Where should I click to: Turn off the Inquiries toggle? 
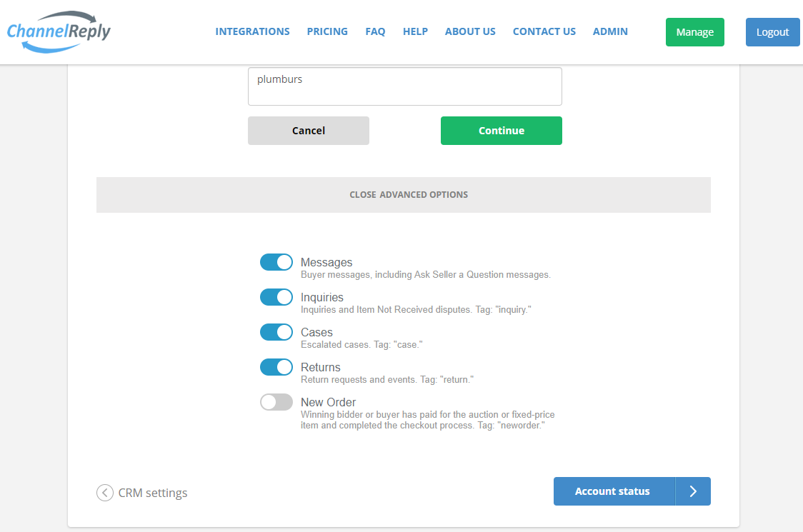point(276,297)
